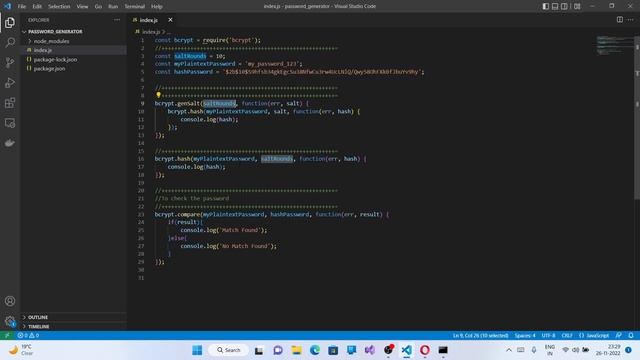Viewport: 640px width, 360px height.
Task: Change Spaces: 4 indentation setting
Action: click(525, 335)
